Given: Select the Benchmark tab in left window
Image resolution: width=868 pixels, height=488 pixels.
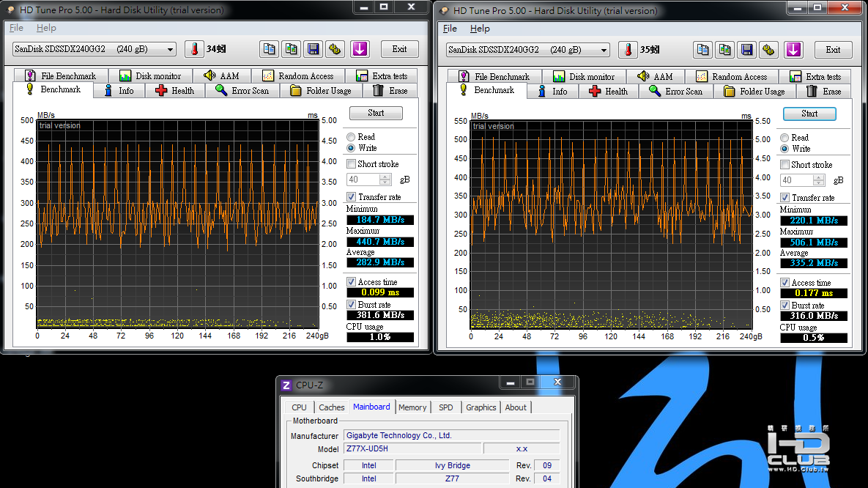Looking at the screenshot, I should (53, 89).
